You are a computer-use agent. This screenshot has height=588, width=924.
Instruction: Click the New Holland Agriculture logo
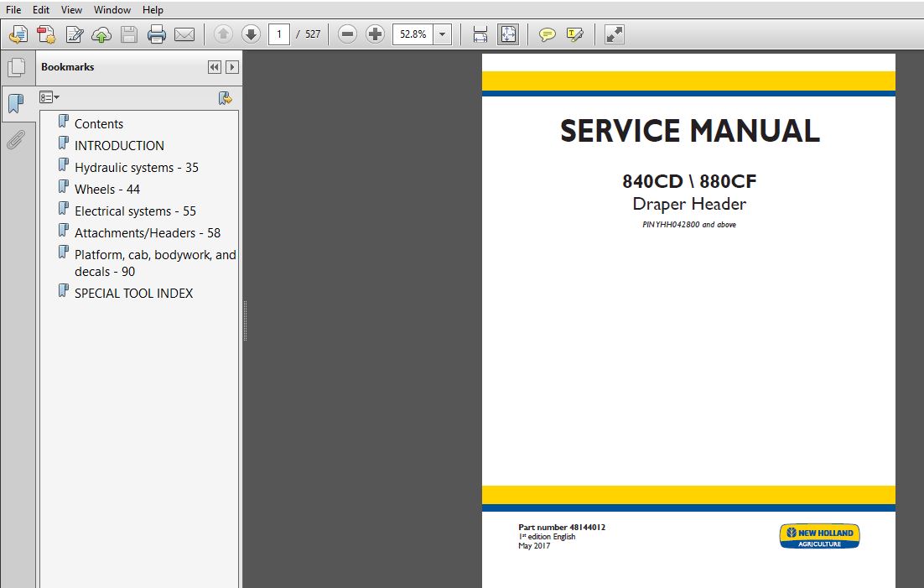819,536
